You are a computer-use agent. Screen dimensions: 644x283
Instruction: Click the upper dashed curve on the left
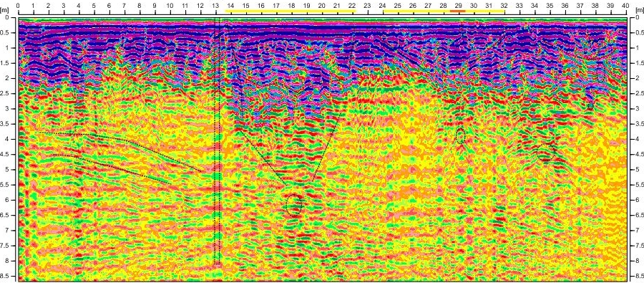(119, 150)
